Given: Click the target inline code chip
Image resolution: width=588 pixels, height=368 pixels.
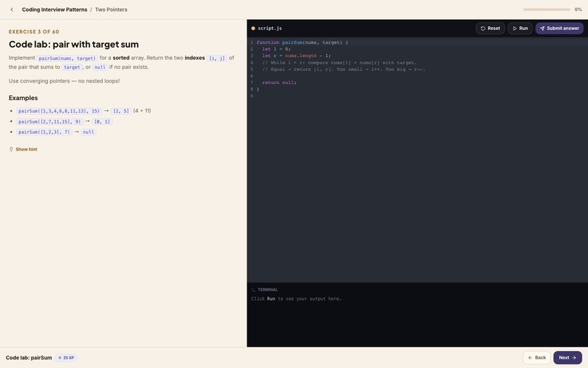Looking at the screenshot, I should [71, 67].
